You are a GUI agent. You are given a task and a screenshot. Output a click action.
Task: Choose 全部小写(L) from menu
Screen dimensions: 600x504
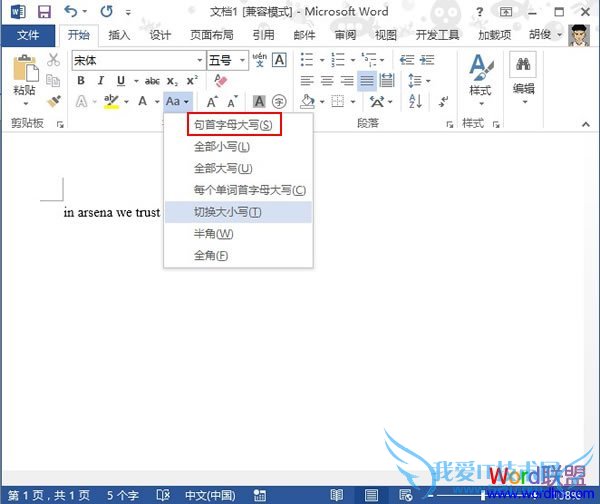[238, 147]
